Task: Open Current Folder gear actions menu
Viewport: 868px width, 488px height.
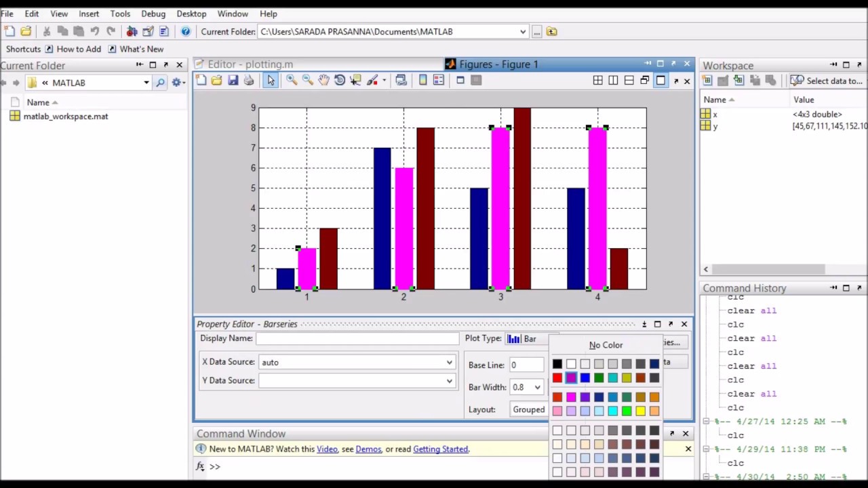Action: point(177,83)
